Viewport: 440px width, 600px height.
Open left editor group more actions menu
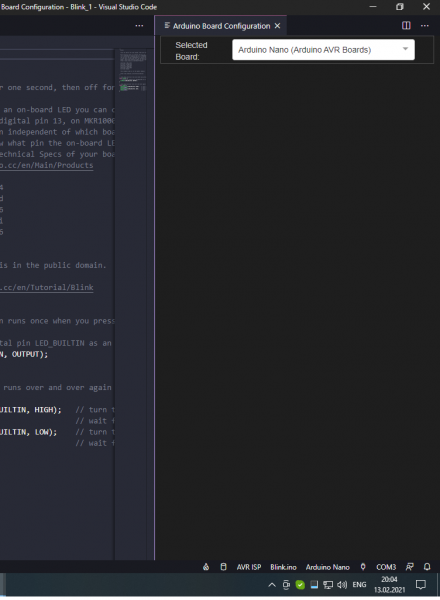[x=139, y=26]
